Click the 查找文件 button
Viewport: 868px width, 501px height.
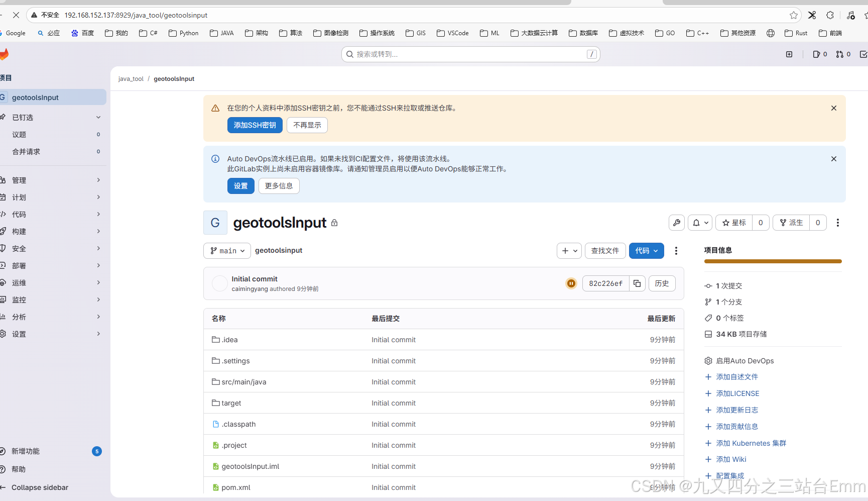[x=605, y=251]
